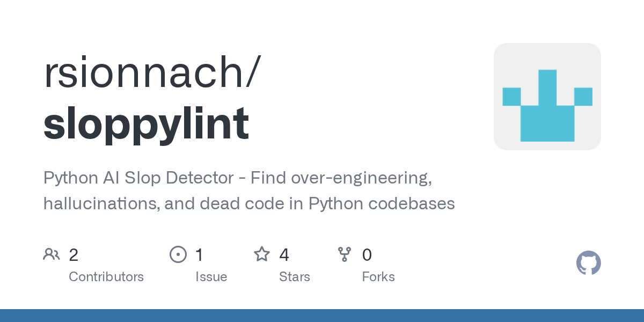Click the 'Python AI Slop Detector' description line
This screenshot has width=644, height=322.
[238, 178]
